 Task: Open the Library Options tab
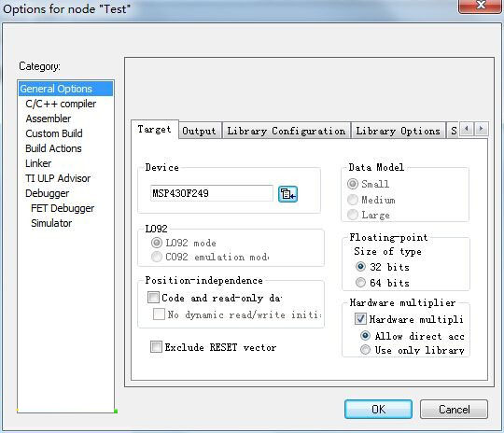click(398, 132)
